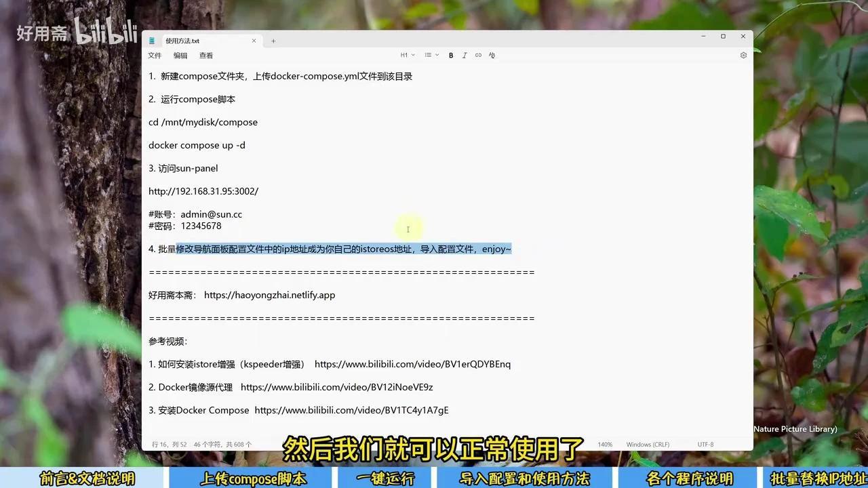868x488 pixels.
Task: Select the Ab text style icon
Action: (492, 55)
